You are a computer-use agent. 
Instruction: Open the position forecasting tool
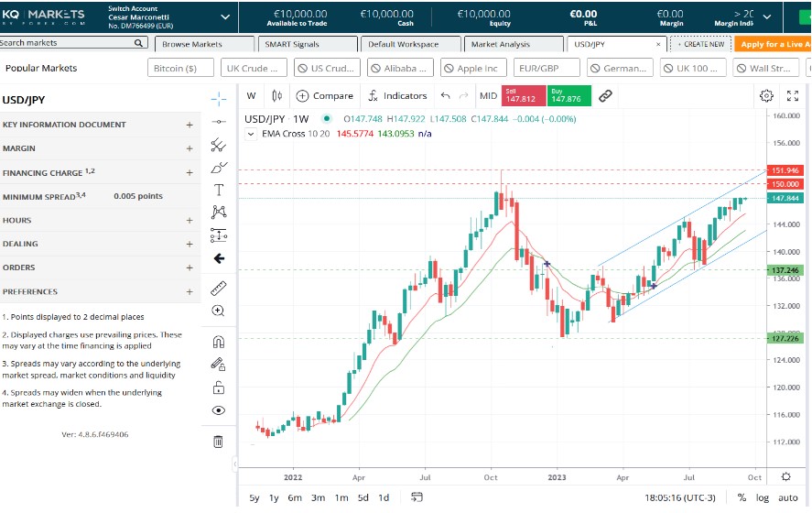click(219, 235)
